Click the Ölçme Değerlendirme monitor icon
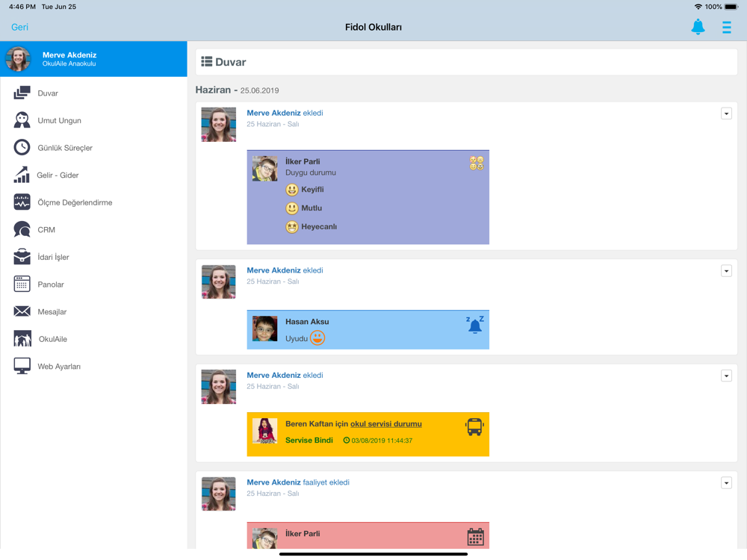The image size is (747, 560). 22,202
